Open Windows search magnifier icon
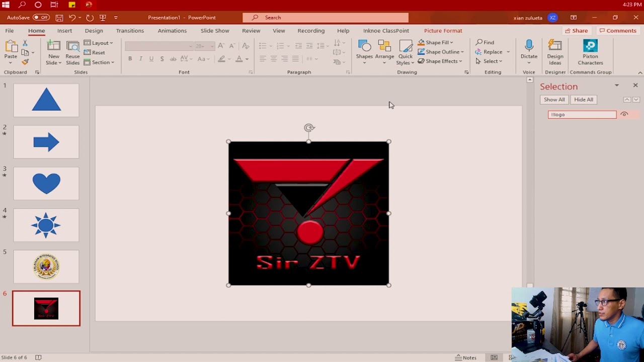 [x=22, y=5]
